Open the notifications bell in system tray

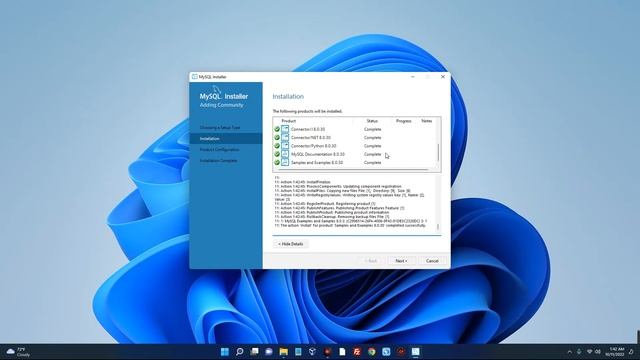point(631,352)
